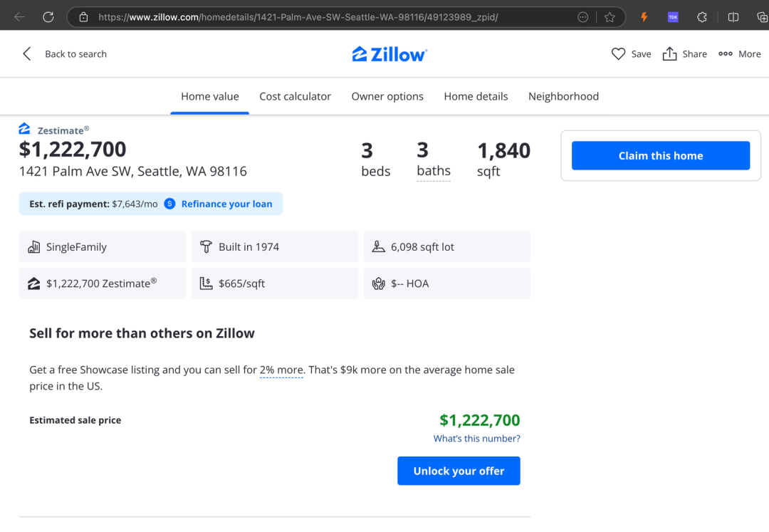Click the Share label

(x=694, y=54)
